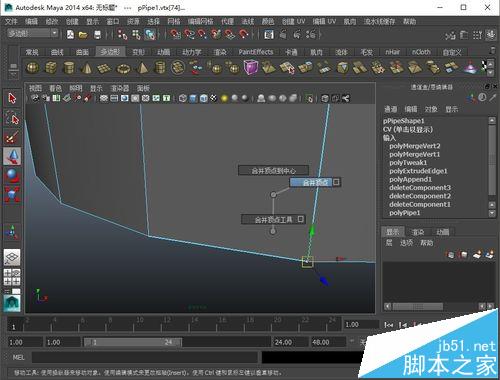Image resolution: width=500 pixels, height=380 pixels.
Task: Click the purple cube shelf icon
Action: 250,67
